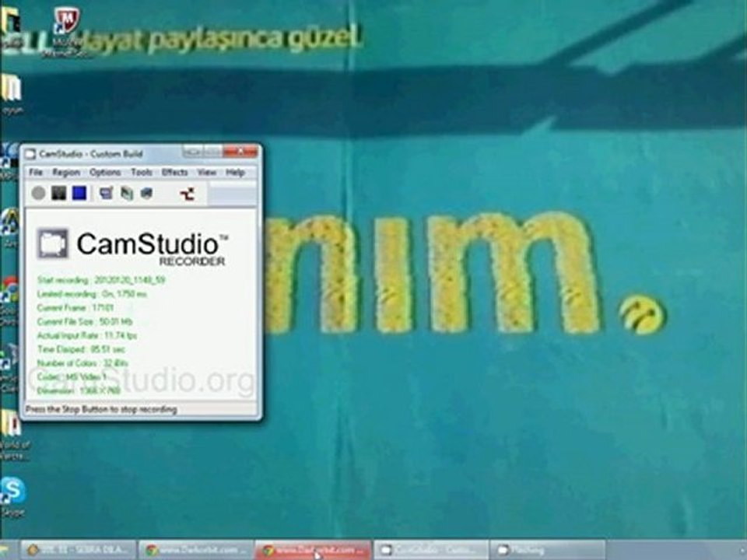Click the Time Elapsed line
Viewport: 747px width, 560px height.
[81, 349]
